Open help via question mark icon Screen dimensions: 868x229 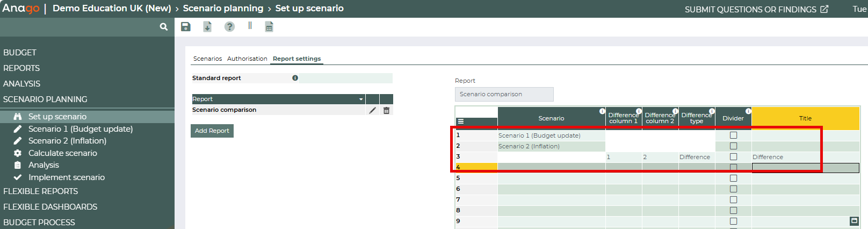click(x=229, y=27)
